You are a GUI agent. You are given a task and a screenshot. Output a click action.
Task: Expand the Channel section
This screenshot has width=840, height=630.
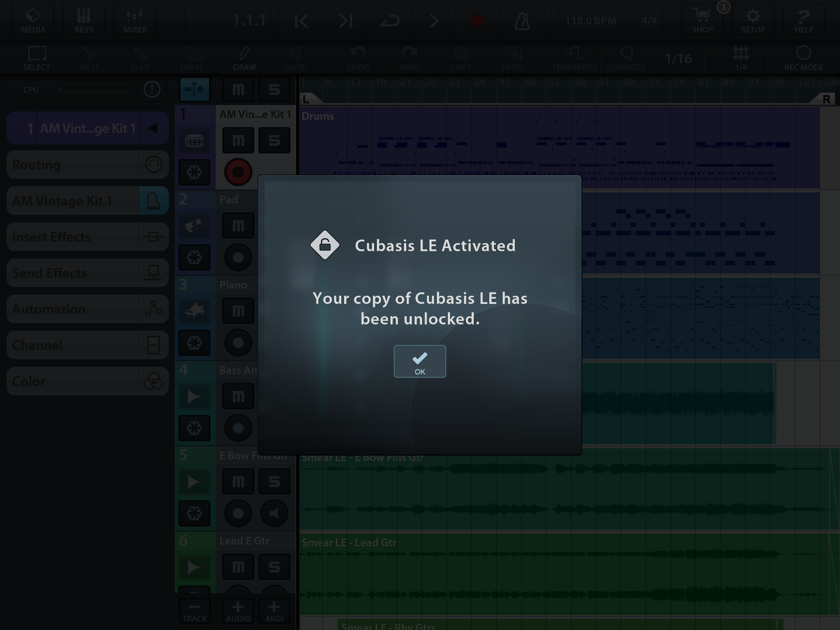tap(87, 345)
